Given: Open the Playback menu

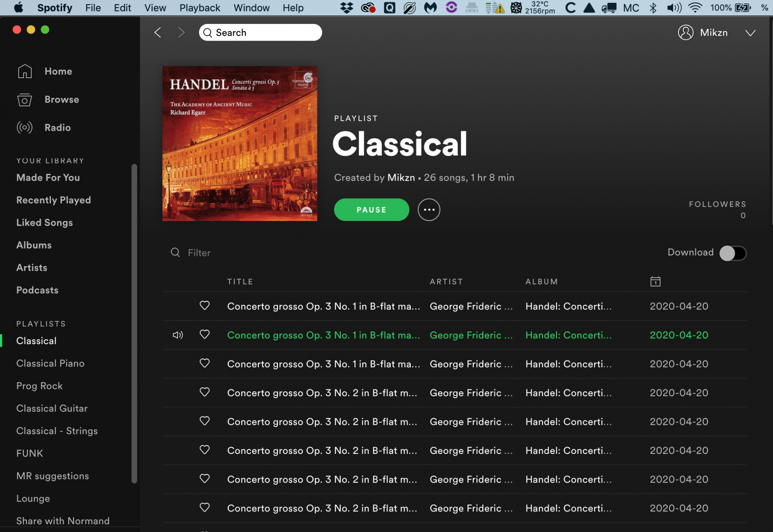Looking at the screenshot, I should click(x=199, y=7).
